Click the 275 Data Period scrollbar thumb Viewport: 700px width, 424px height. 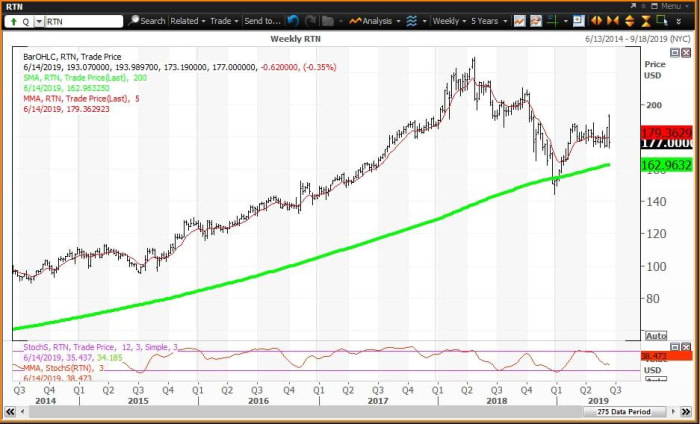click(x=624, y=412)
